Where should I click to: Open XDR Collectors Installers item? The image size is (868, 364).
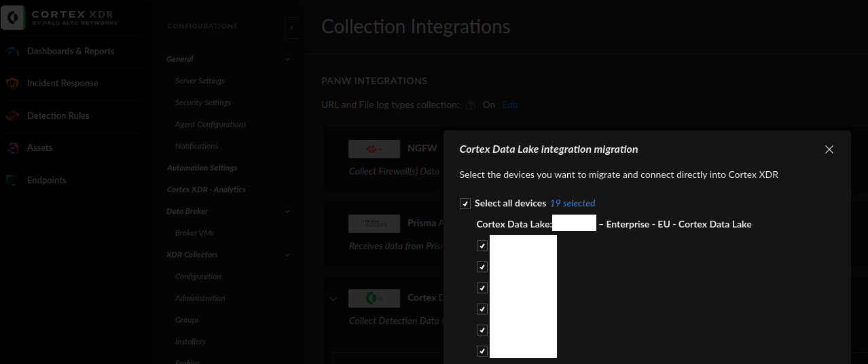pos(190,342)
